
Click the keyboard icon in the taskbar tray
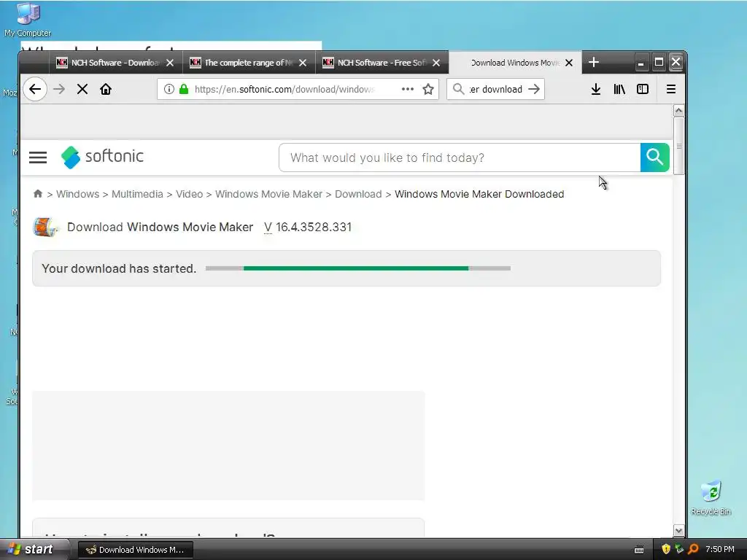coord(639,550)
